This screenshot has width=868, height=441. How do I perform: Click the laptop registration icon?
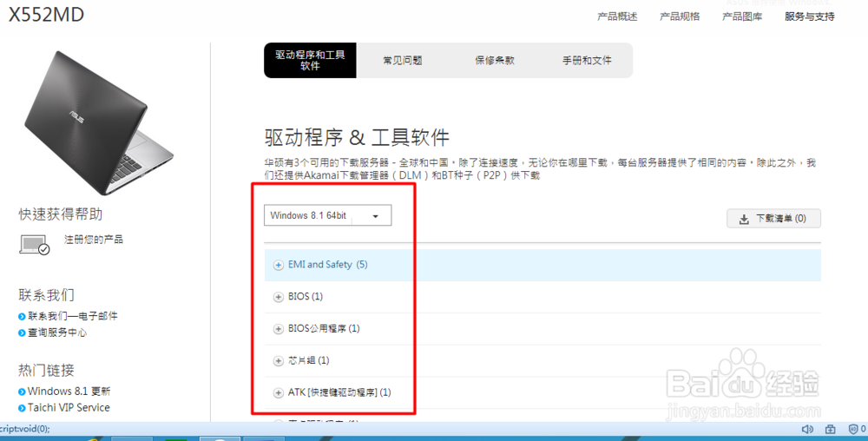(x=35, y=245)
